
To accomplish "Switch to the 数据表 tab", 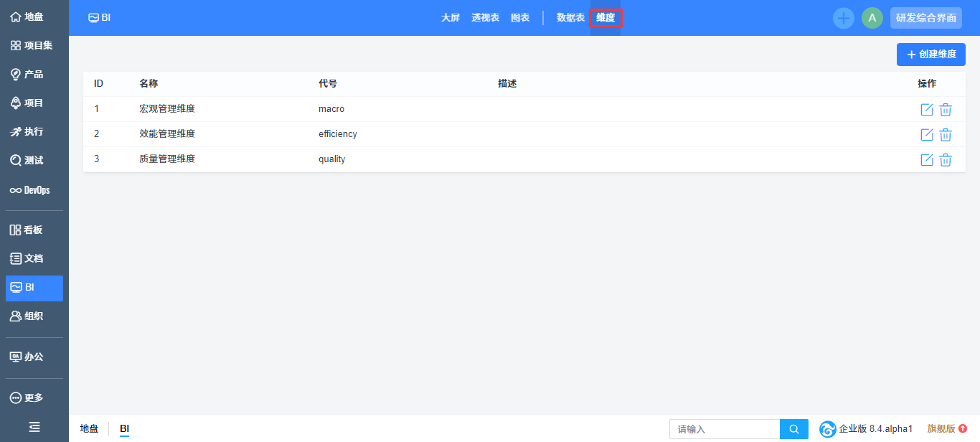I will pyautogui.click(x=570, y=18).
